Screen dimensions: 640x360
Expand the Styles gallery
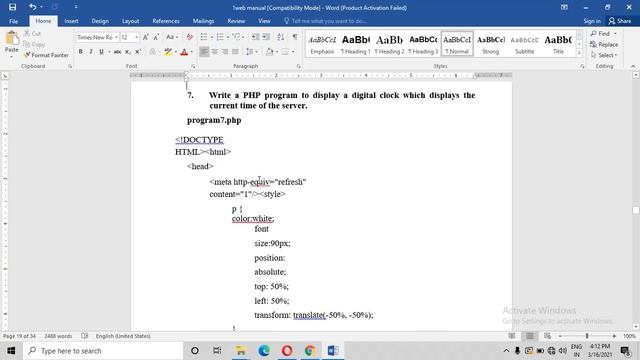[x=579, y=53]
